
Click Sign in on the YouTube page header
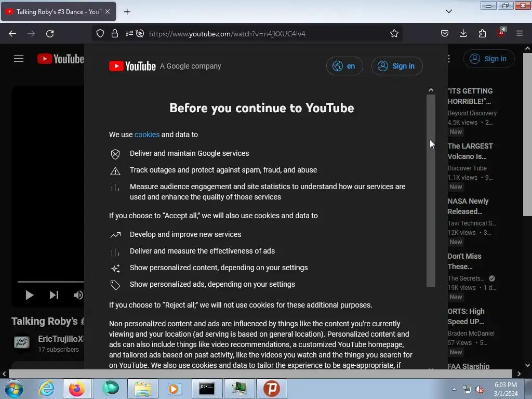489,59
